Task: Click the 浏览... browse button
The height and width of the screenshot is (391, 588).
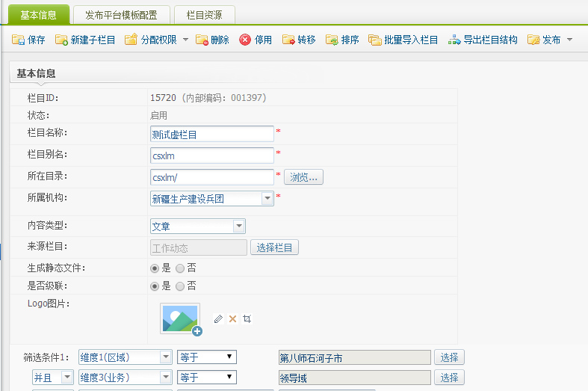Action: (303, 177)
